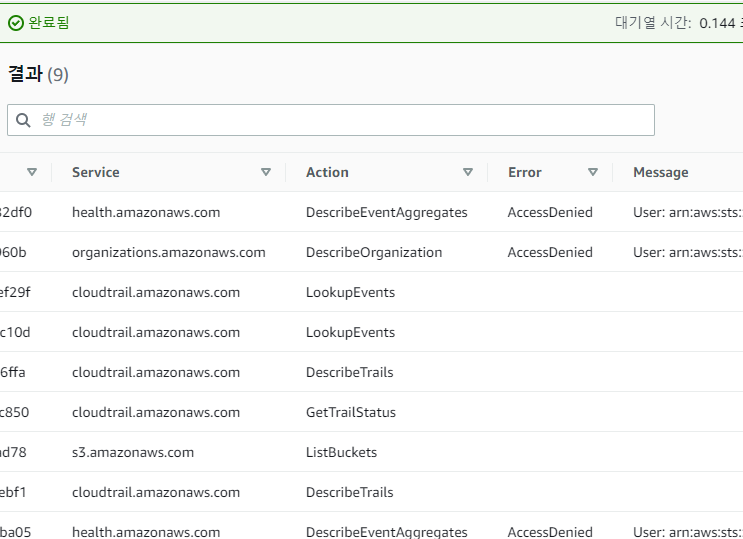This screenshot has height=539, width=743.
Task: Open the Error column sort dropdown
Action: pos(592,172)
